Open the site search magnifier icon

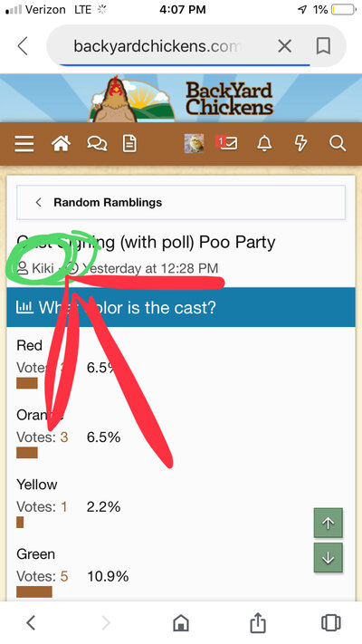click(338, 144)
